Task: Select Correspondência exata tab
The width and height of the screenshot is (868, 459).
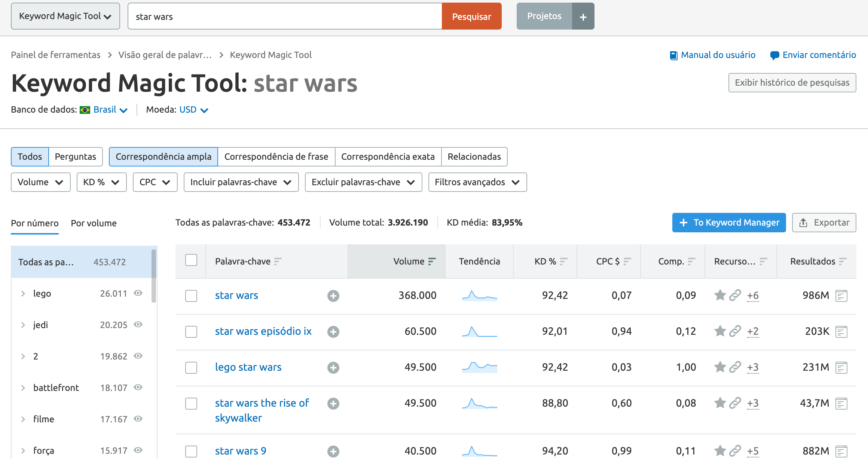Action: (388, 157)
